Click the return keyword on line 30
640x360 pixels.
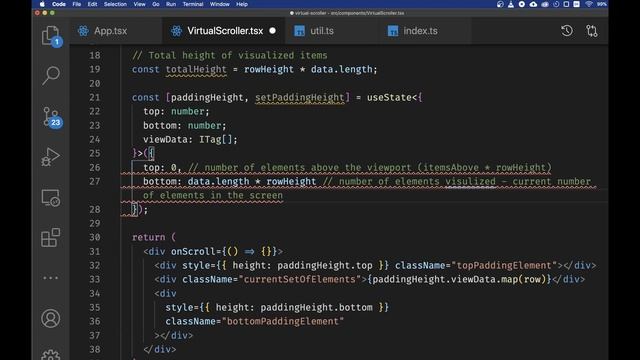(x=149, y=237)
